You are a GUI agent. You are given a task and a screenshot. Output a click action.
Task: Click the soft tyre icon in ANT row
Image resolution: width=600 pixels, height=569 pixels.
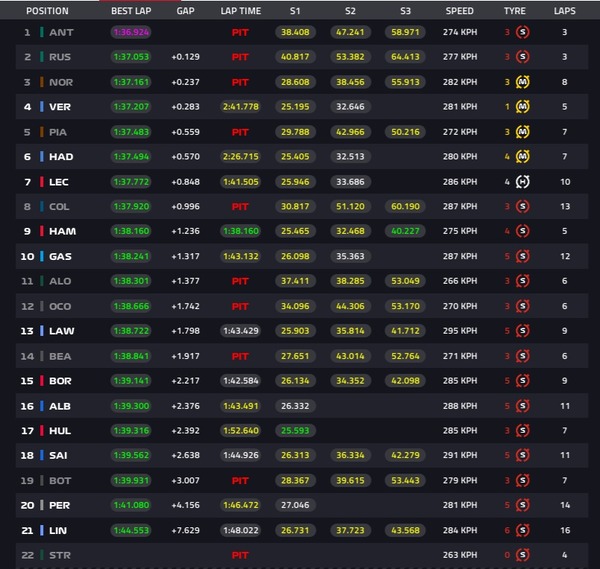(x=522, y=32)
